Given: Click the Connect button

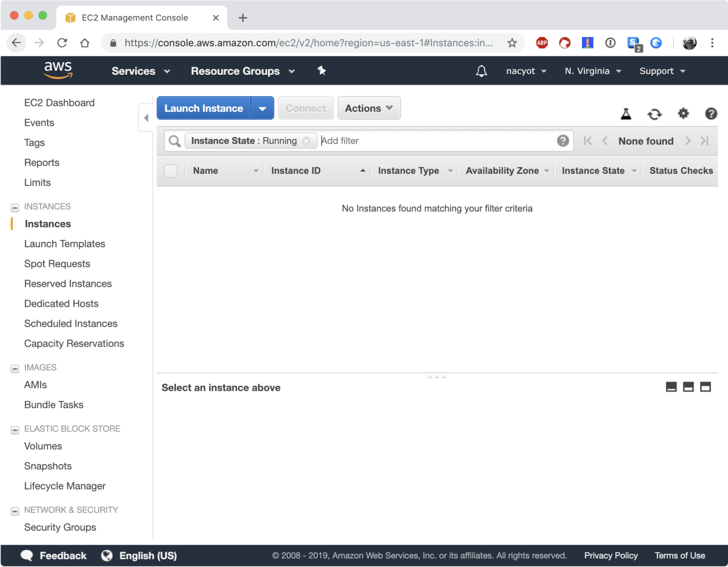Looking at the screenshot, I should click(306, 108).
